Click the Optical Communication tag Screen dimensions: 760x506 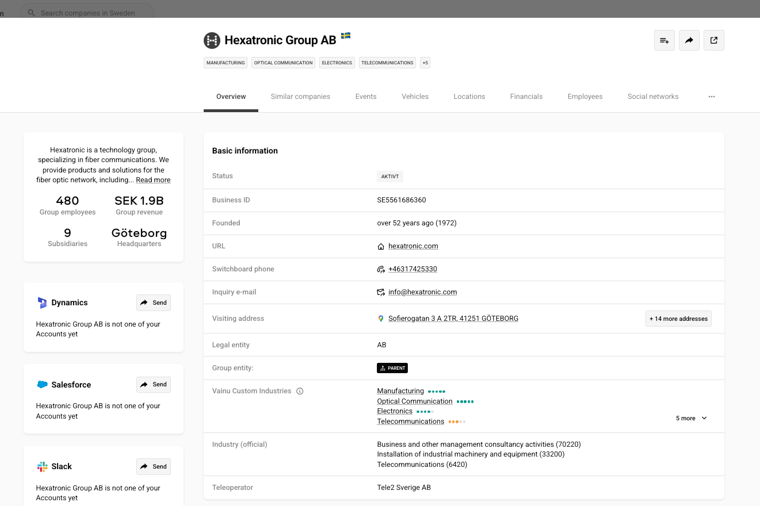pyautogui.click(x=283, y=63)
